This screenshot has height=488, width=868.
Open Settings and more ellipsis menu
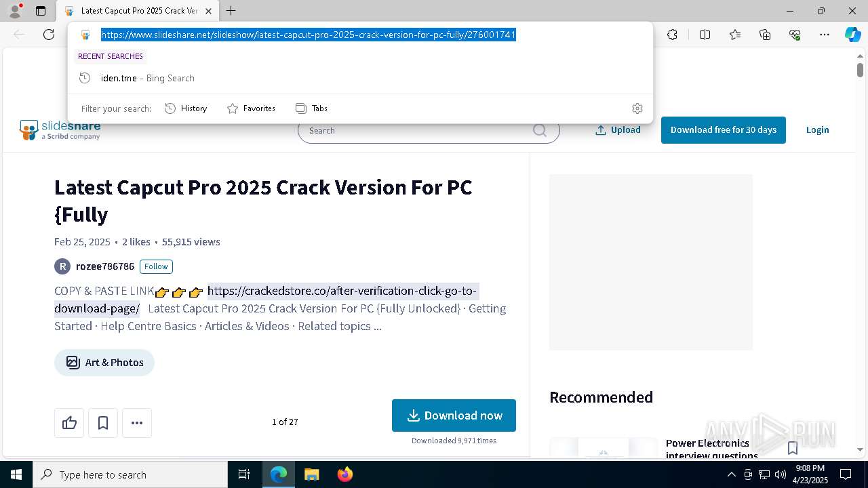point(825,35)
